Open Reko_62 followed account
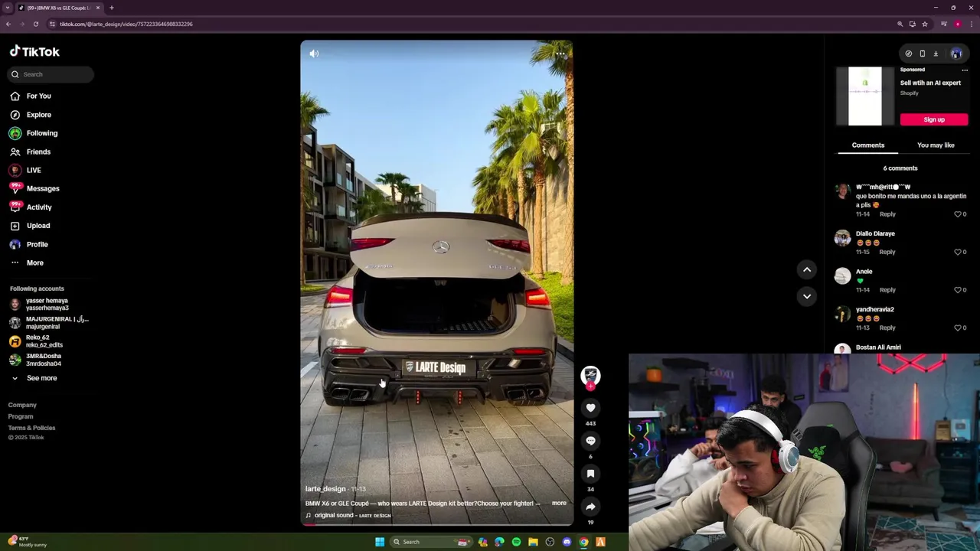The image size is (980, 551). click(x=38, y=341)
